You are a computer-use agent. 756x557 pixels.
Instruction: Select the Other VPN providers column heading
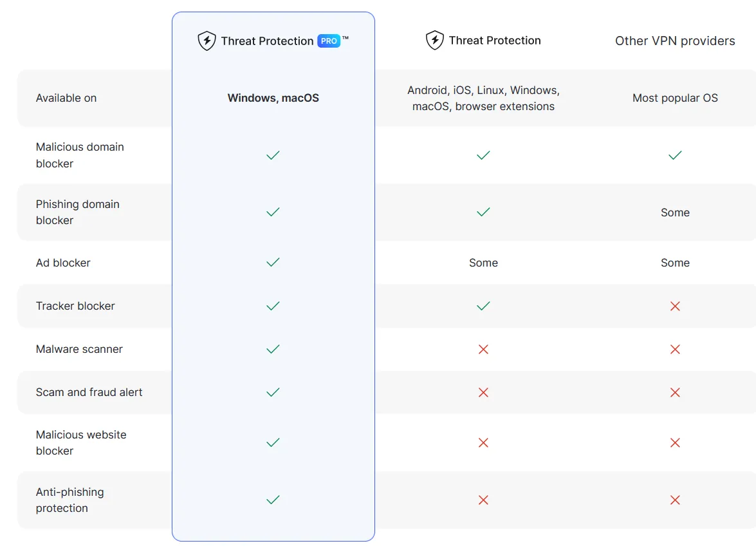(x=675, y=41)
